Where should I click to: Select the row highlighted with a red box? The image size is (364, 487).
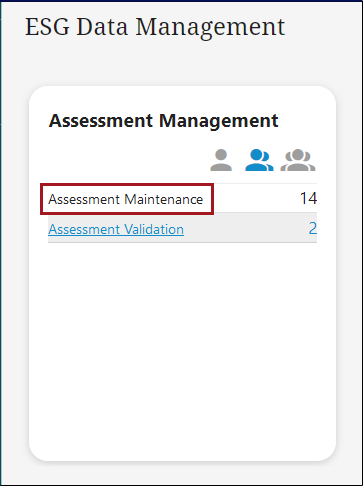click(182, 199)
